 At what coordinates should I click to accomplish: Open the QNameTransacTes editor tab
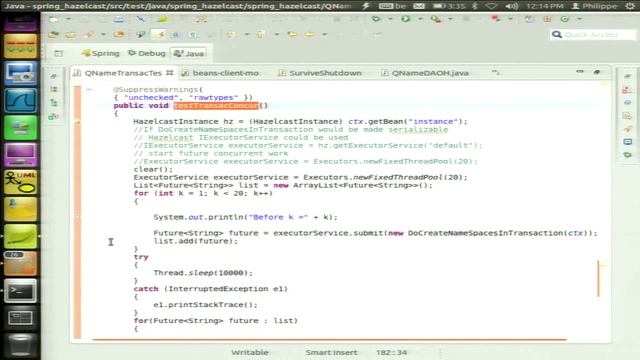(x=123, y=73)
